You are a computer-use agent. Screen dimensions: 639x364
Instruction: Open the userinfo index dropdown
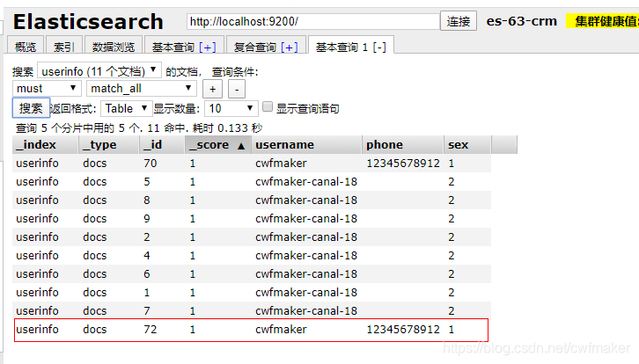pyautogui.click(x=99, y=71)
